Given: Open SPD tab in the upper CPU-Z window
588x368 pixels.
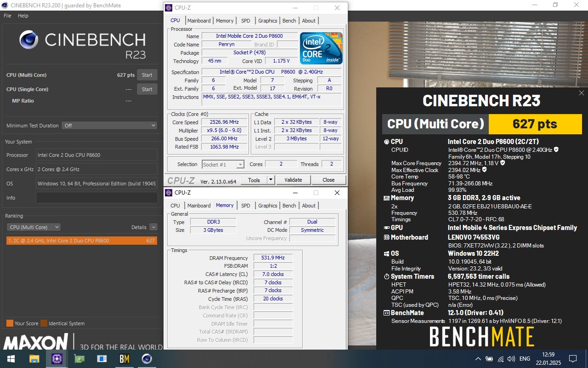Looking at the screenshot, I should click(246, 21).
